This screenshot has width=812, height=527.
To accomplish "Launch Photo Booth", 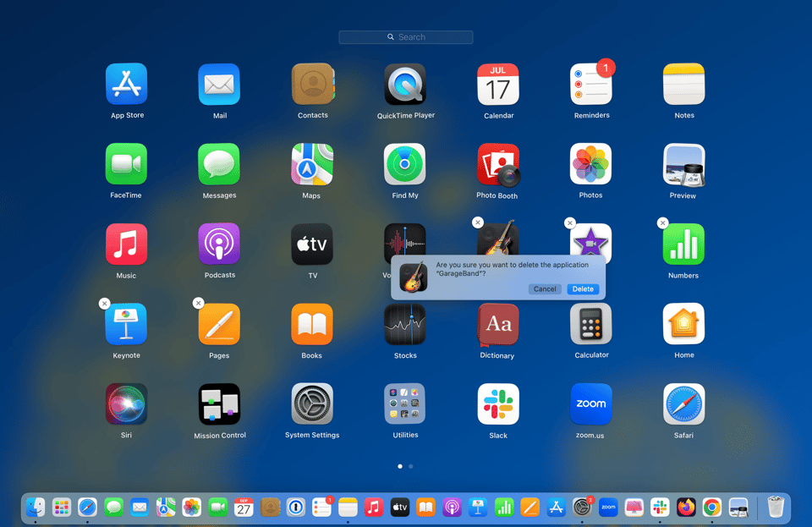I will pos(498,164).
